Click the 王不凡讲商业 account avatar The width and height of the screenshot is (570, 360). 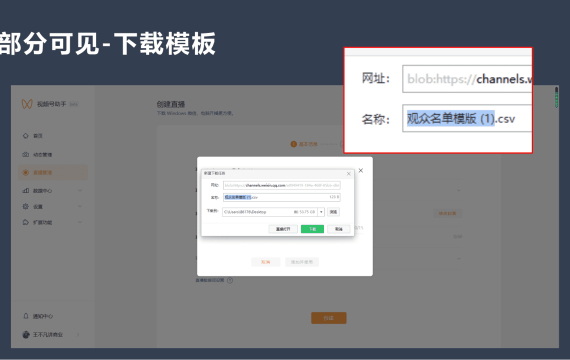tap(26, 335)
